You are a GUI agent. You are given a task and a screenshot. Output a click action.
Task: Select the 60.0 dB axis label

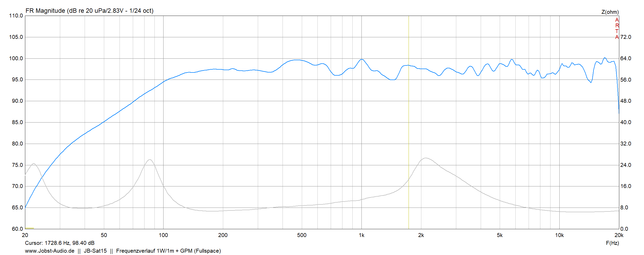pos(17,229)
